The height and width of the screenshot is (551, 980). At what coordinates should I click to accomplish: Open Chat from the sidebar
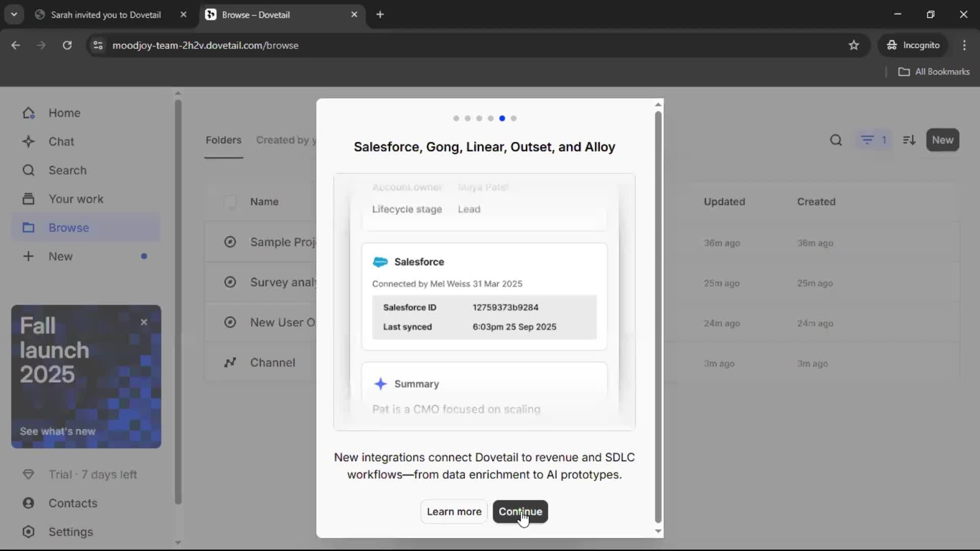point(61,141)
